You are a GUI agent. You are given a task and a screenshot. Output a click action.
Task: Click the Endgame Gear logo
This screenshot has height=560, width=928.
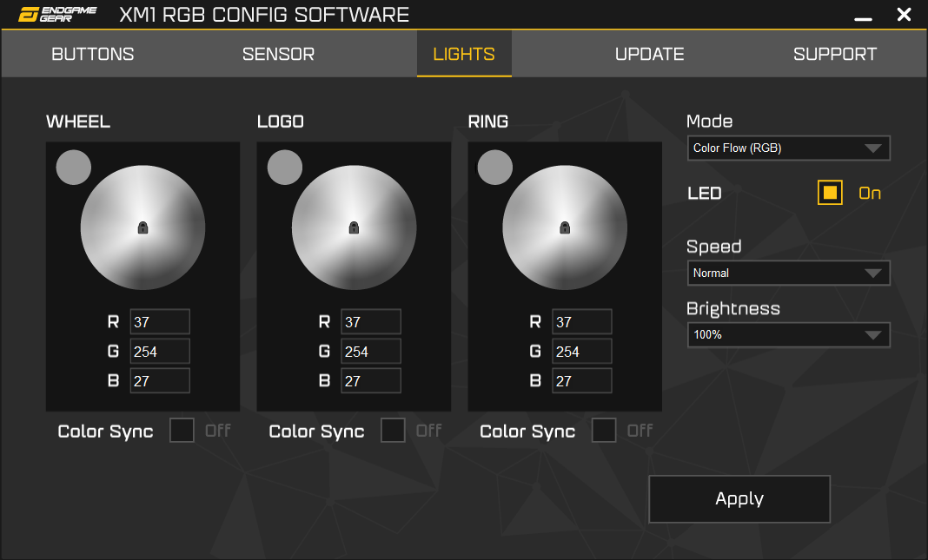pos(56,14)
